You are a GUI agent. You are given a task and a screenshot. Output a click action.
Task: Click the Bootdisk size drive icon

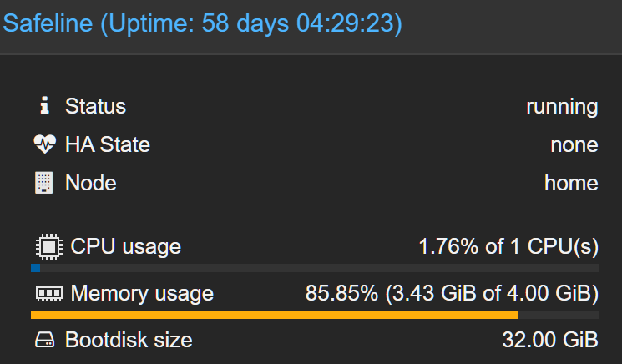[44, 340]
